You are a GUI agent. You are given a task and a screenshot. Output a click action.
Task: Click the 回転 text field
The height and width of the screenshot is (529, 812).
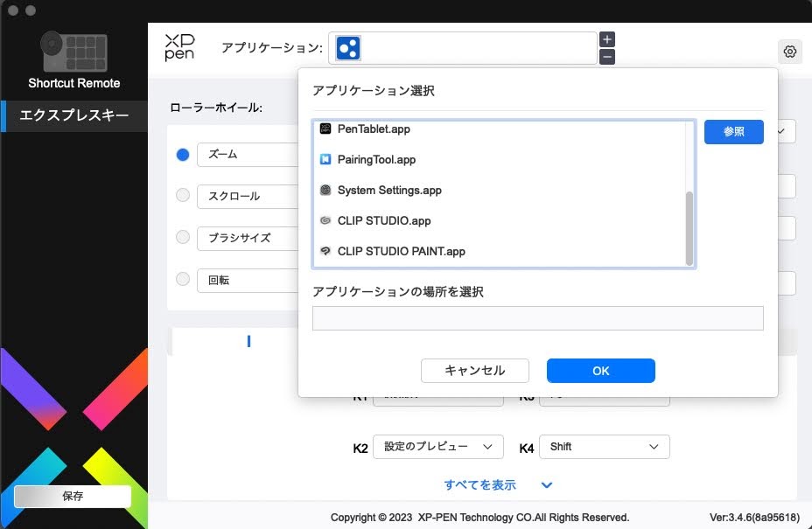248,280
